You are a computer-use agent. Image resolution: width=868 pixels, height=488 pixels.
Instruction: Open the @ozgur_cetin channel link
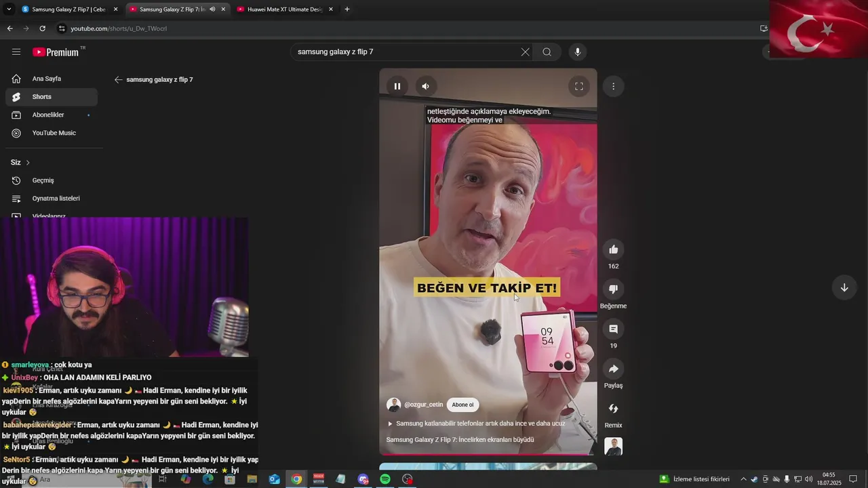click(424, 405)
